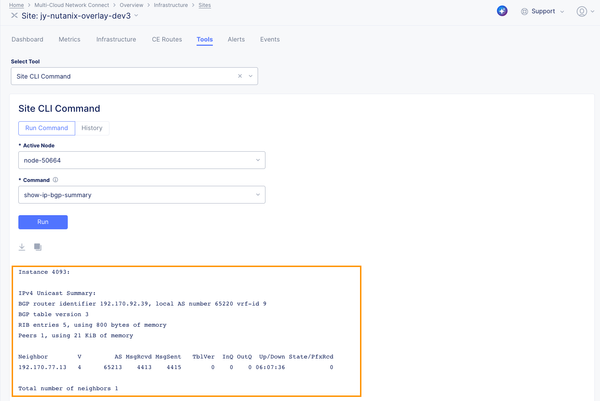Image resolution: width=600 pixels, height=401 pixels.
Task: Select the Tools tab
Action: click(x=205, y=39)
